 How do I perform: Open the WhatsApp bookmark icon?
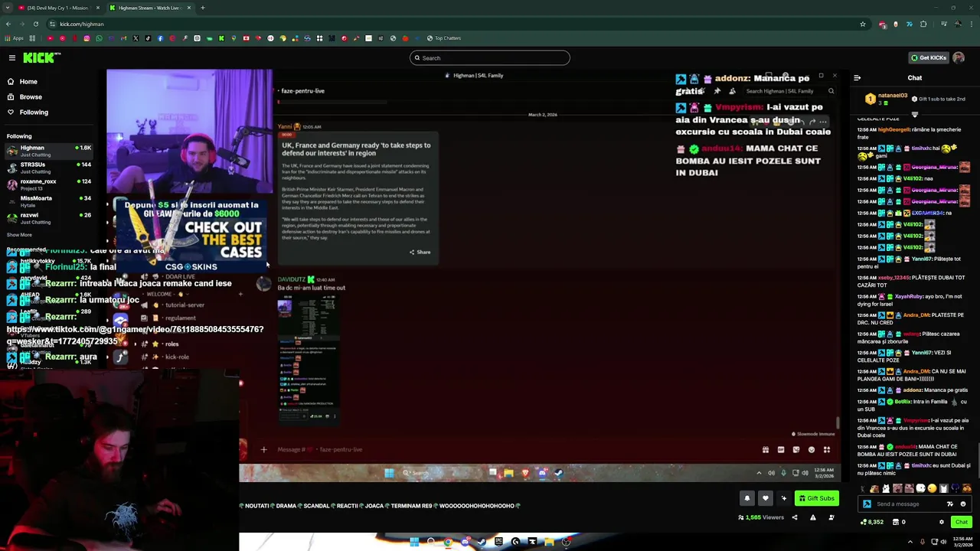click(99, 38)
